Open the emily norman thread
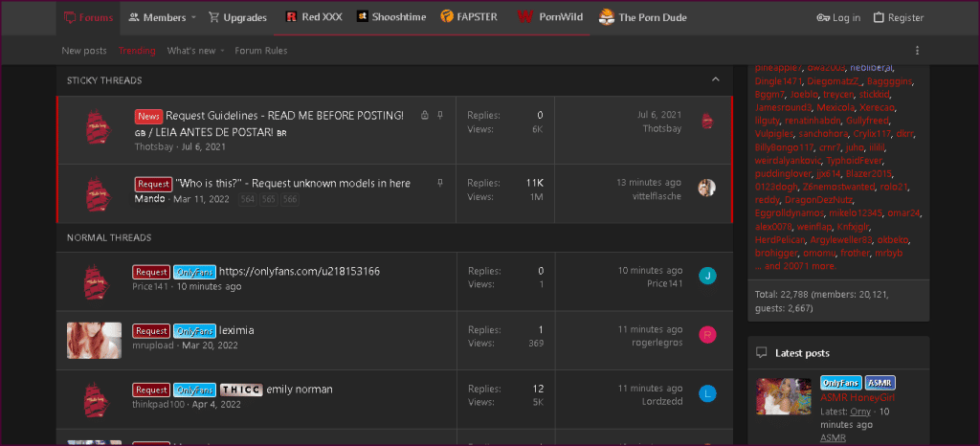This screenshot has width=980, height=446. (x=300, y=390)
